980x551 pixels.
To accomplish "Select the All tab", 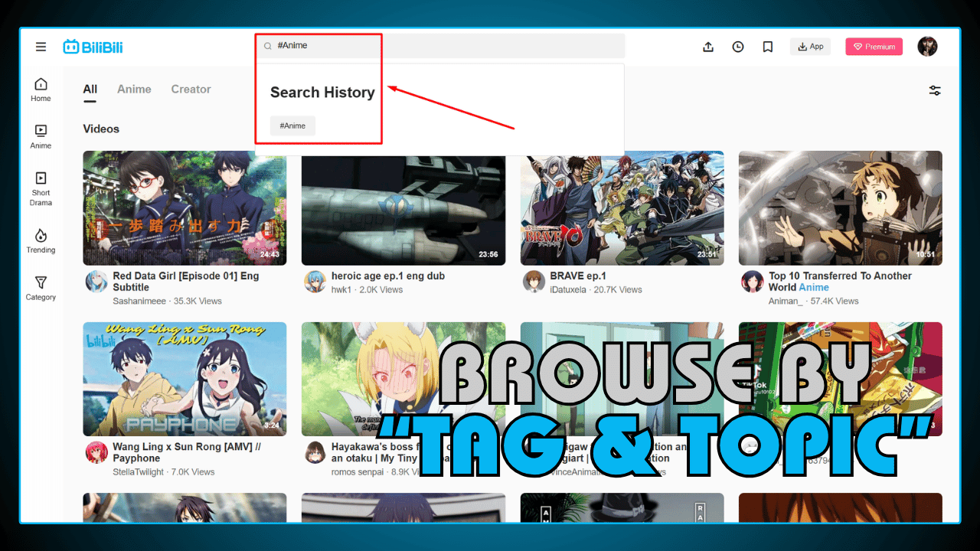I will tap(90, 90).
